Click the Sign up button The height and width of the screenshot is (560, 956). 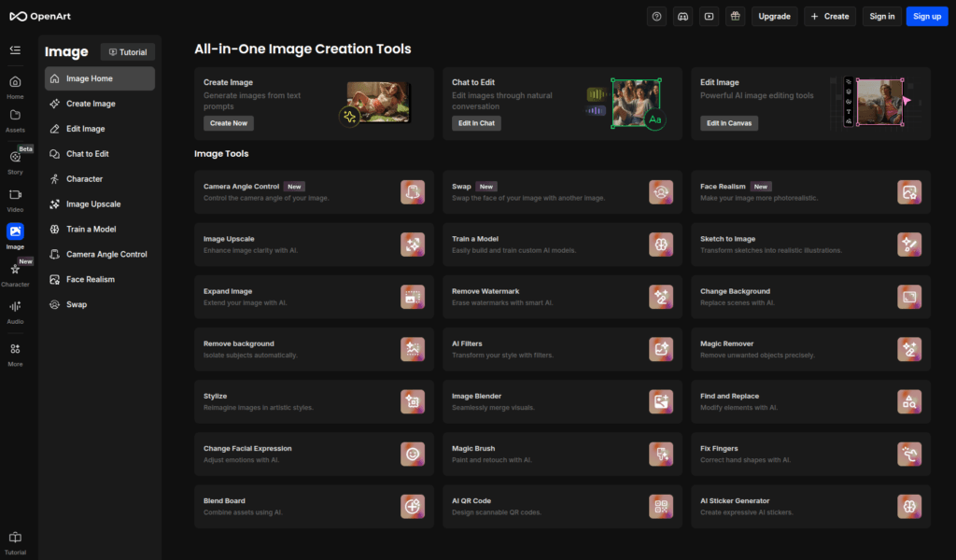927,17
